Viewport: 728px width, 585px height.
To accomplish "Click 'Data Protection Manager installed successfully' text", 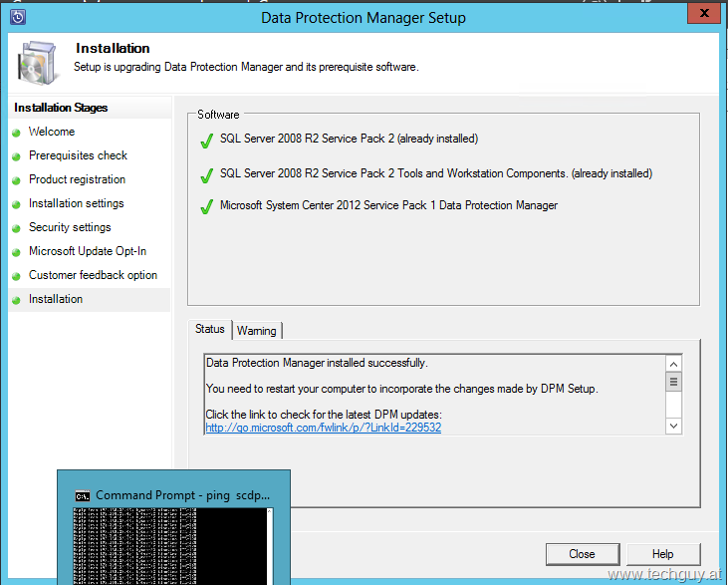I will point(317,363).
